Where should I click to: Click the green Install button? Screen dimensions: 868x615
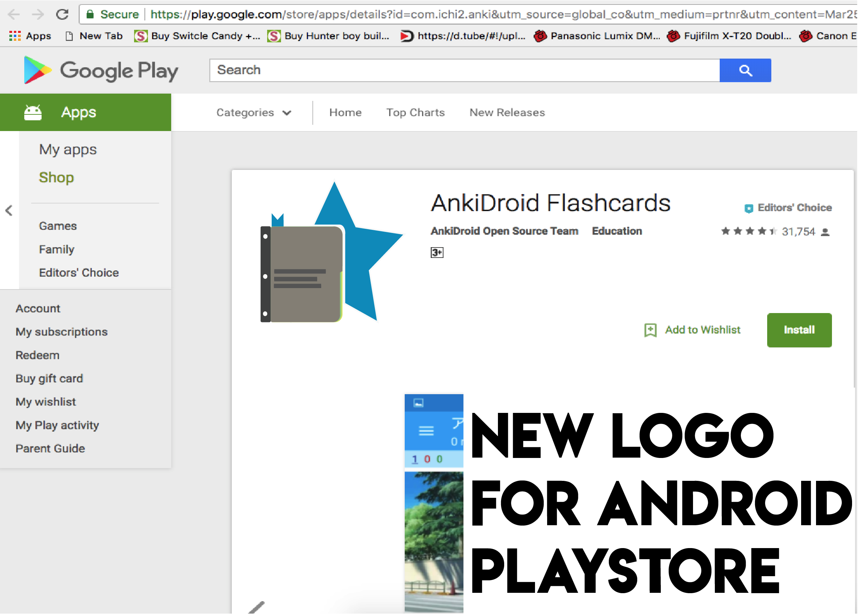tap(799, 330)
